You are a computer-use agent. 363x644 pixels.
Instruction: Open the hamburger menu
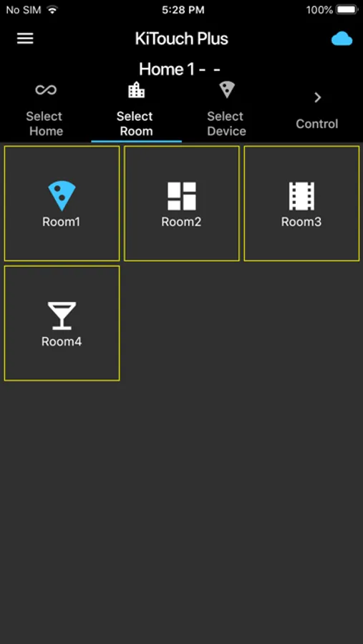point(25,39)
